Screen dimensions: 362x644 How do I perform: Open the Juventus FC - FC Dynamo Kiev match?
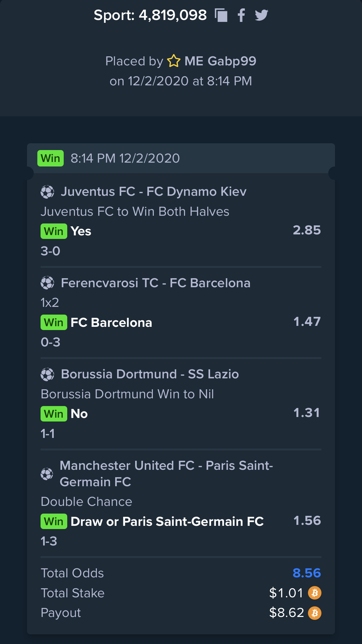point(154,192)
